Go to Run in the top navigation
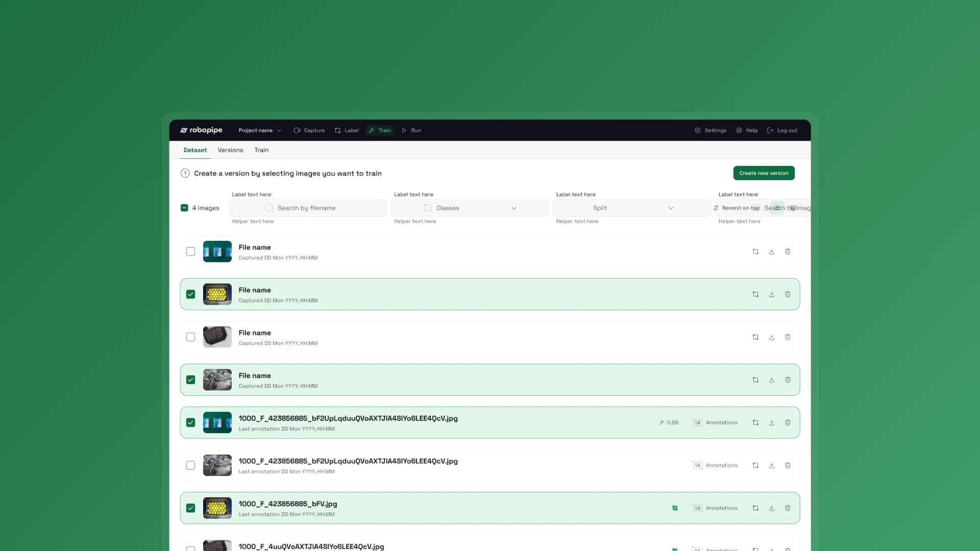The height and width of the screenshot is (551, 980). click(411, 130)
